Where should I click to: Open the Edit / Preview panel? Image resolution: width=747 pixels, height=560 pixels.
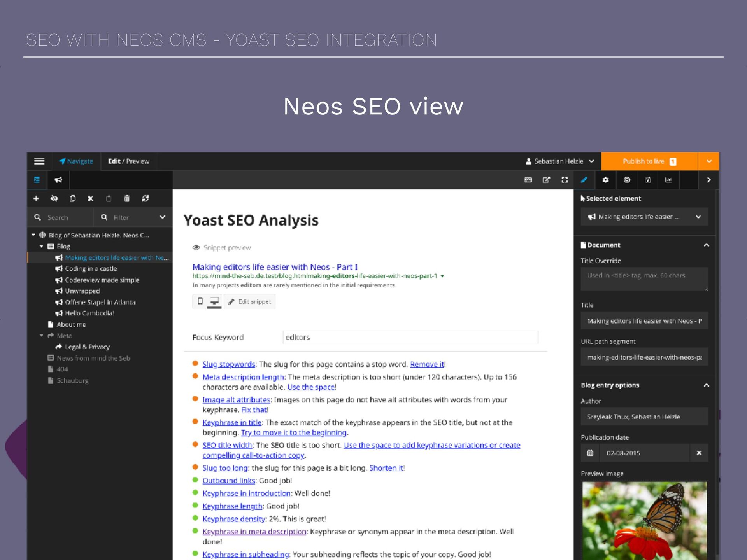pos(128,161)
